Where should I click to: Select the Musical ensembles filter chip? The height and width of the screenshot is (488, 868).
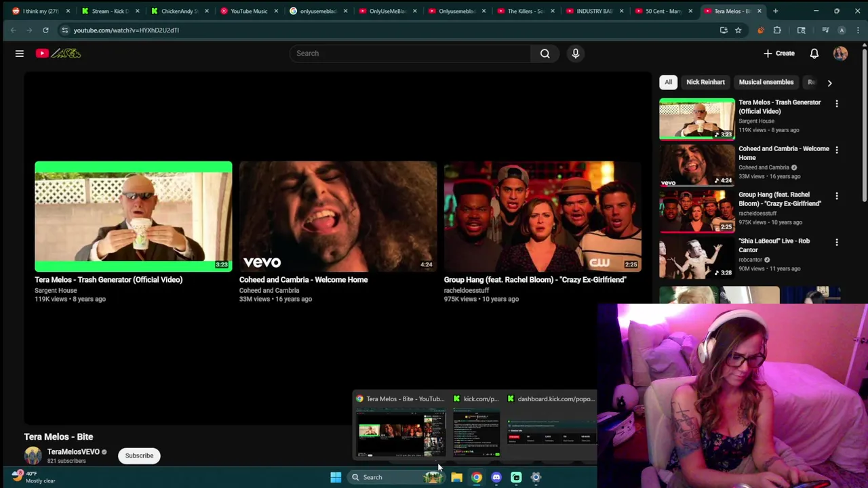pos(766,82)
